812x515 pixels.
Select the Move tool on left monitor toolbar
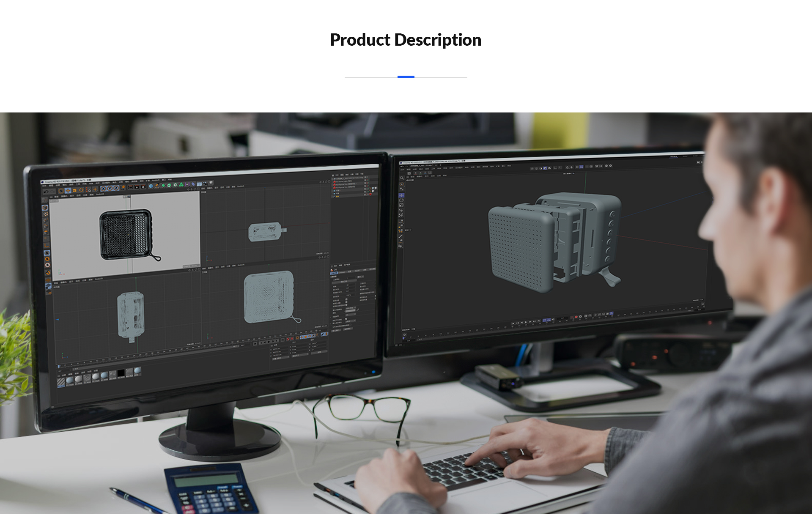68,190
